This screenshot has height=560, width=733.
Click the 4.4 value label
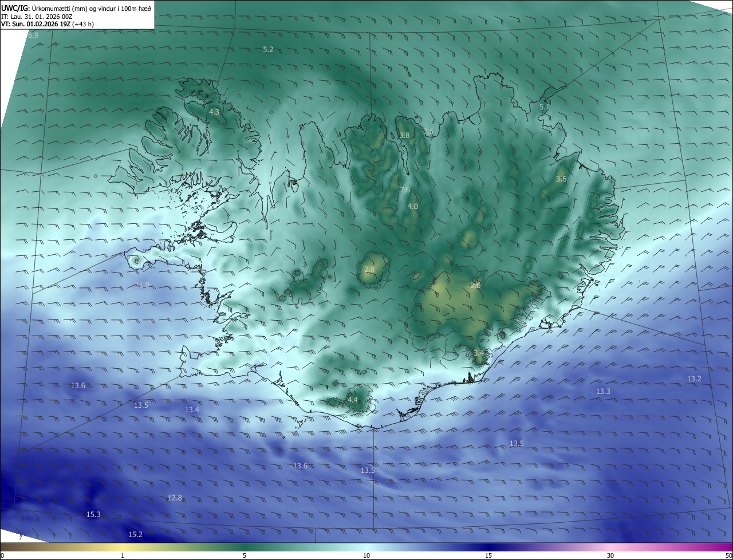[x=353, y=400]
